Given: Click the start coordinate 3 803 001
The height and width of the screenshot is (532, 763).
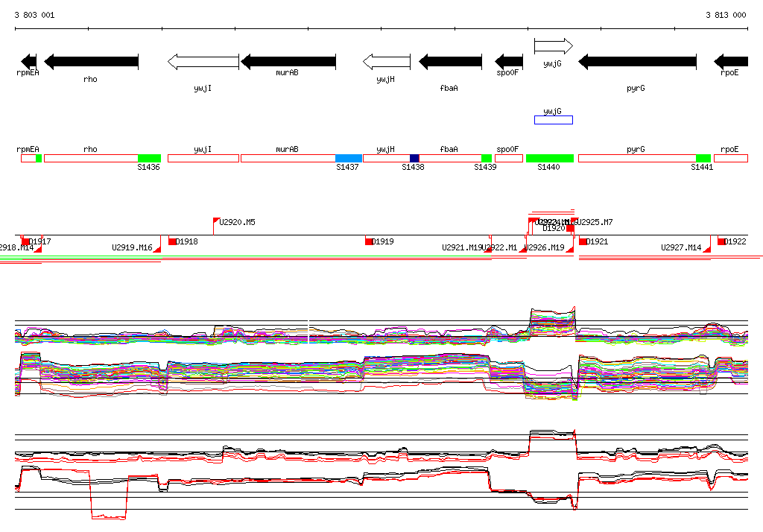Looking at the screenshot, I should [34, 15].
